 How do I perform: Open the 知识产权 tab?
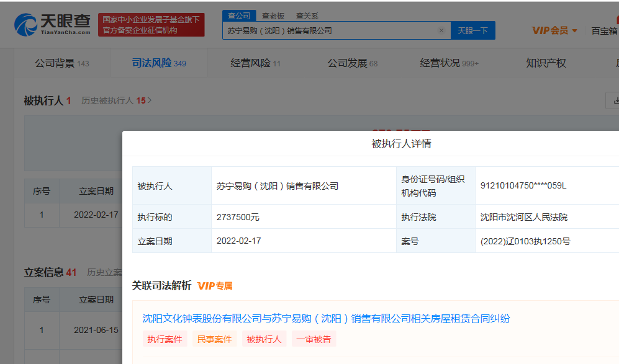pyautogui.click(x=546, y=63)
